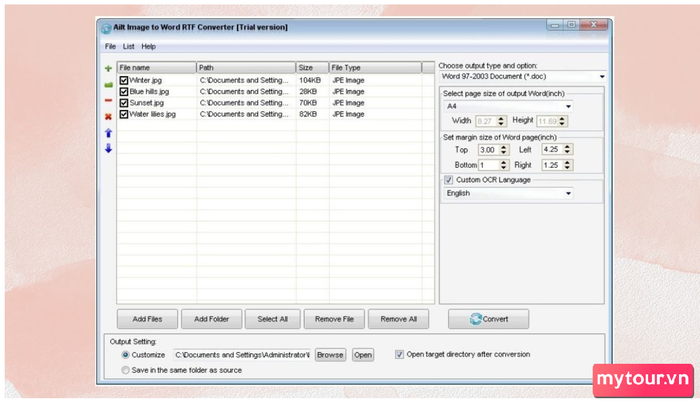This screenshot has width=700, height=405.
Task: Click the path cell of Winter.jpg row
Action: pyautogui.click(x=244, y=80)
